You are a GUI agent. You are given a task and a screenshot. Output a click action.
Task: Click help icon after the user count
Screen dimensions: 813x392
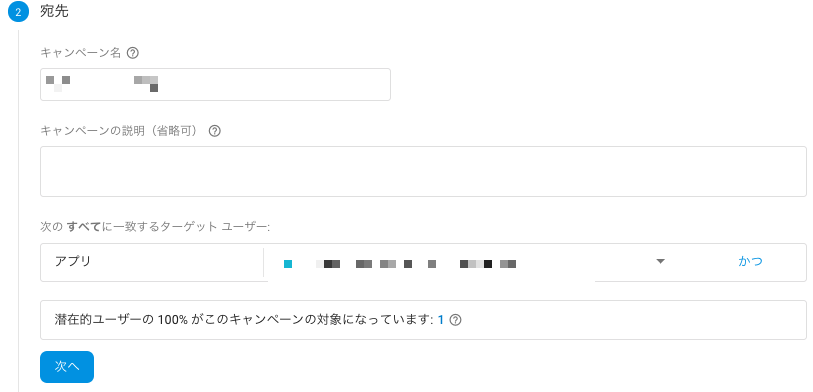[x=455, y=320]
